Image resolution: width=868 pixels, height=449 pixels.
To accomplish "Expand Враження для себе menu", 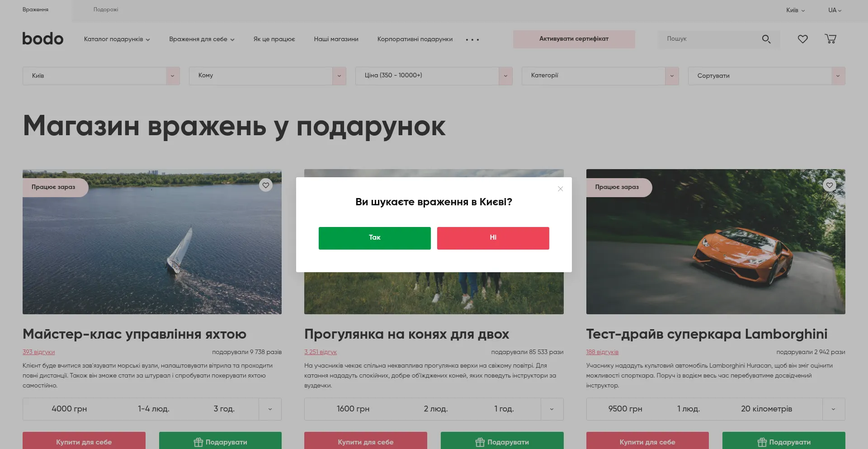I will click(202, 39).
